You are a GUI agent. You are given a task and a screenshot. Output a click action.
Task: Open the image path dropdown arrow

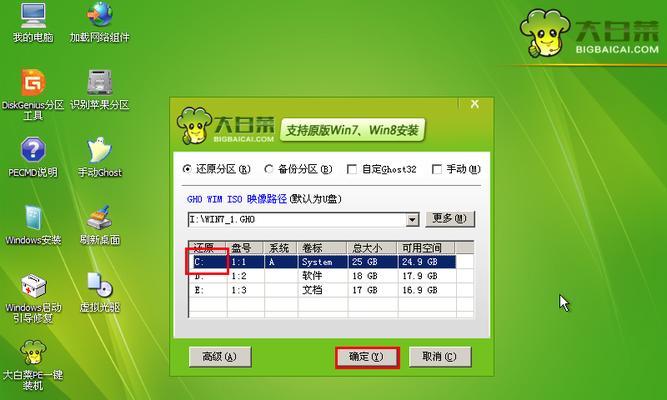point(412,220)
